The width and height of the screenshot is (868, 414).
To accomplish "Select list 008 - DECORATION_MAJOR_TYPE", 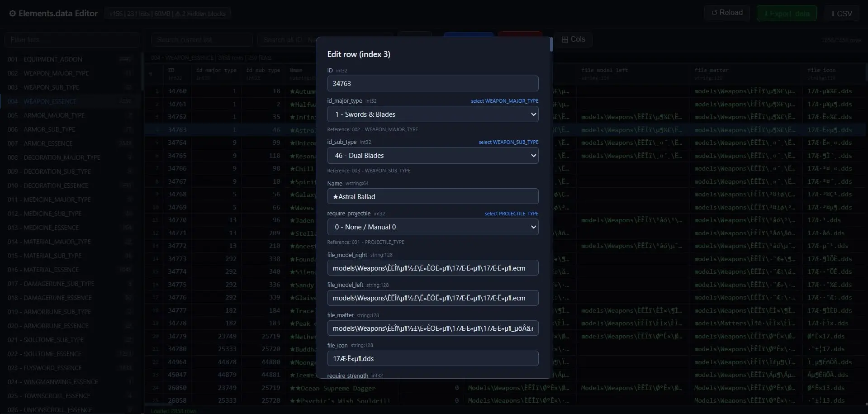I will (x=70, y=157).
